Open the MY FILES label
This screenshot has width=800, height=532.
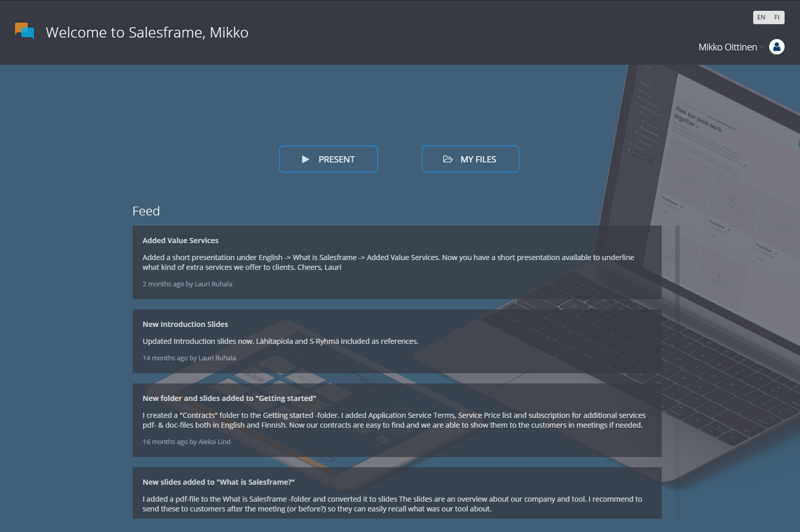[x=478, y=159]
